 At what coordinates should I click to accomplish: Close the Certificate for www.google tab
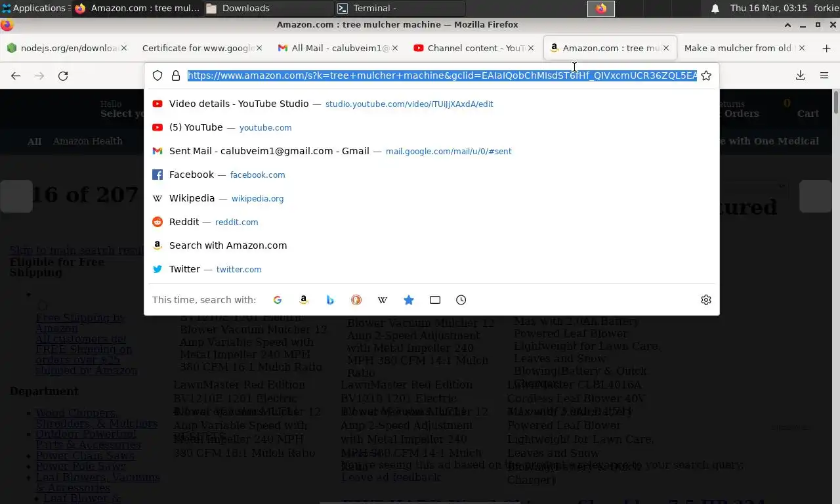click(259, 48)
